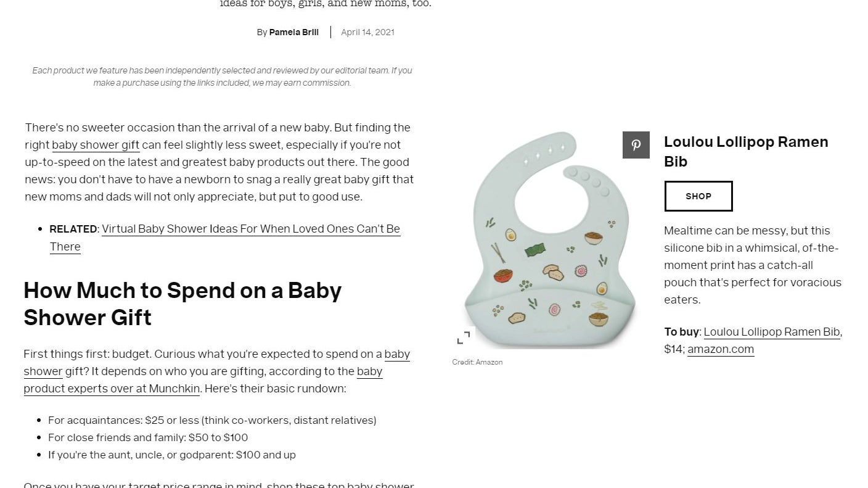Click the editorial disclaimer text
The width and height of the screenshot is (868, 488).
click(222, 77)
